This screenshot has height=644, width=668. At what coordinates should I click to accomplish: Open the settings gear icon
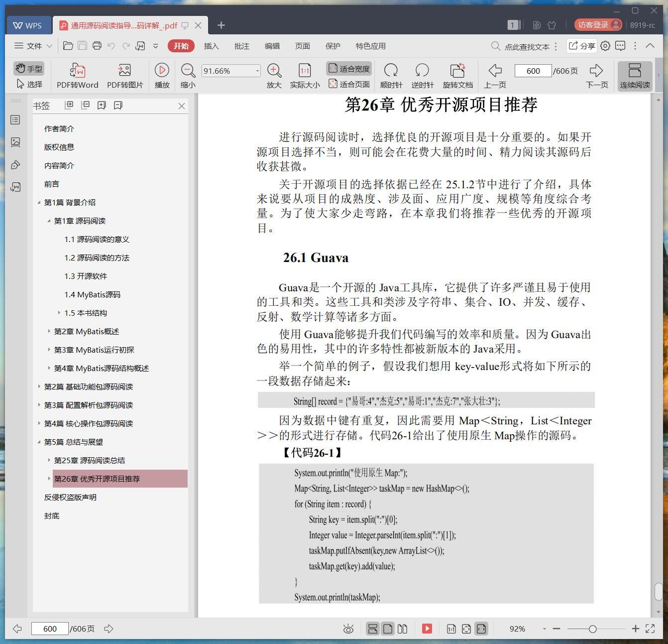(x=605, y=46)
